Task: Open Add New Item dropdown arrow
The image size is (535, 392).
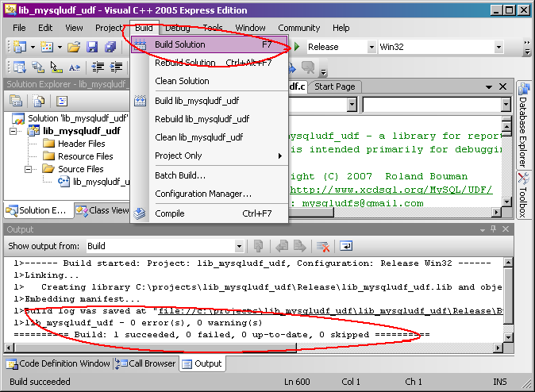Action: coord(60,47)
